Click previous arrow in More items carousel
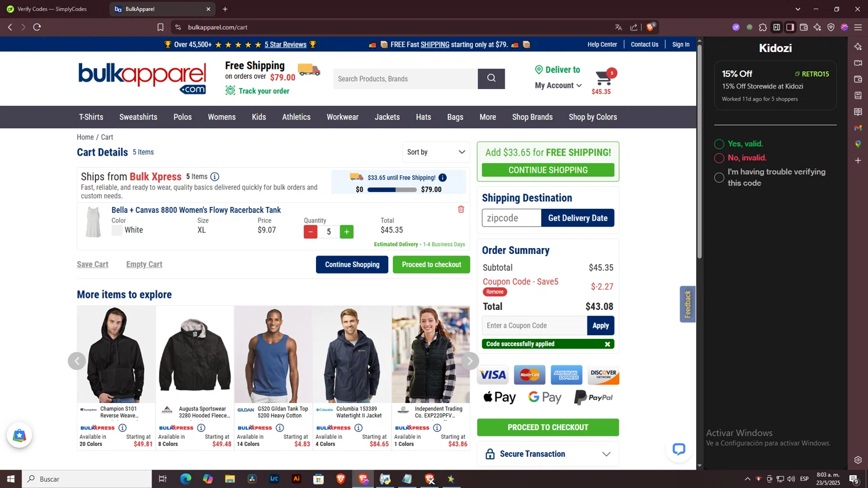Screen dimensions: 868x488 pos(77,361)
